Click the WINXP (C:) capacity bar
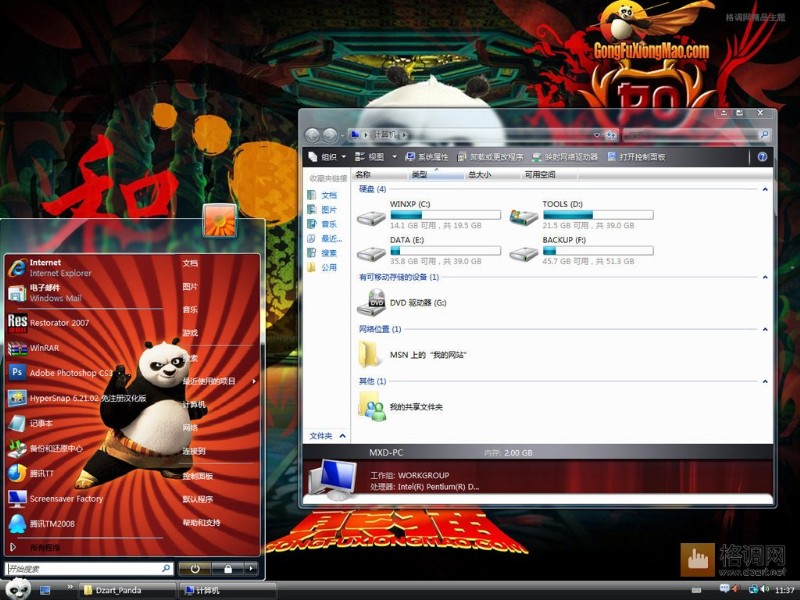 pos(445,215)
